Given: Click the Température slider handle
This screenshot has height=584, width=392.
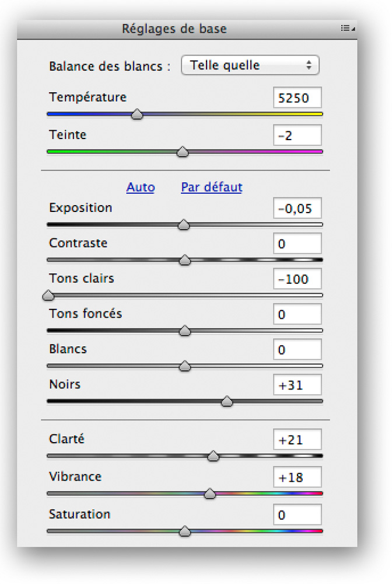Looking at the screenshot, I should [137, 114].
